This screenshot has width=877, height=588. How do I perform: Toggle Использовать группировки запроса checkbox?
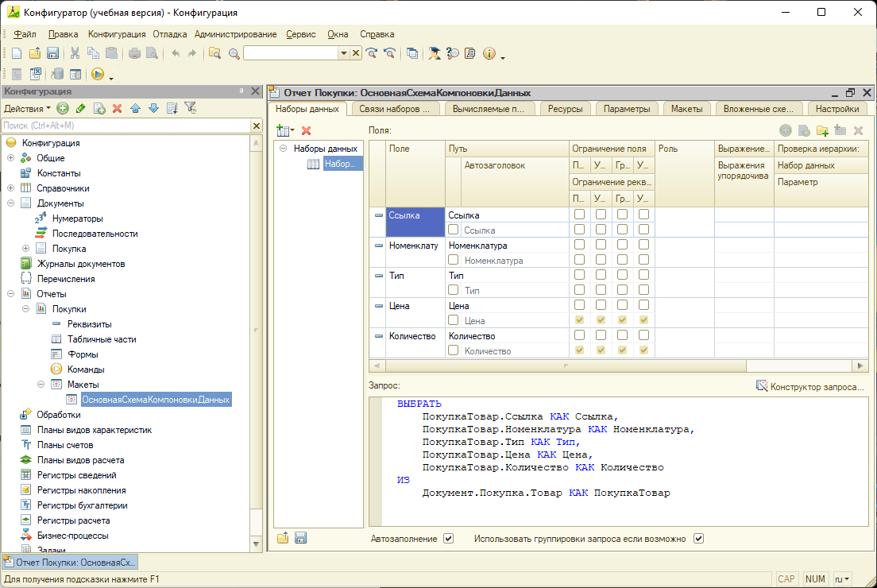(x=699, y=539)
